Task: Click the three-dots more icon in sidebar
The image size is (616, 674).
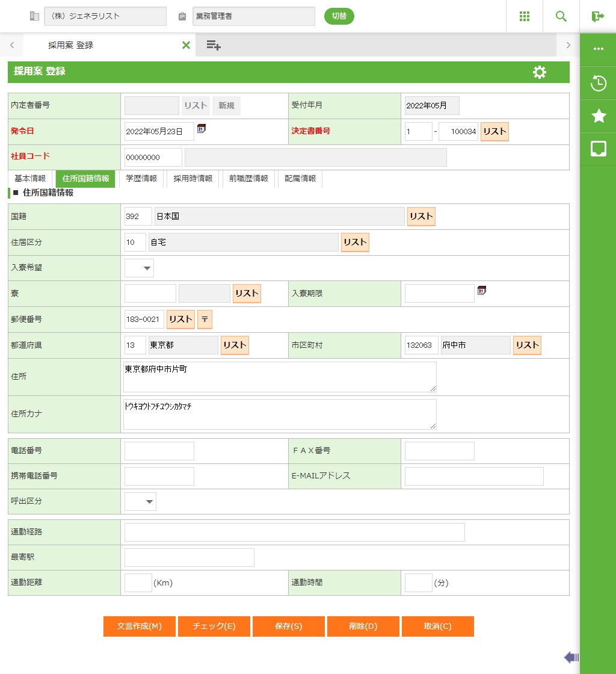Action: pyautogui.click(x=598, y=49)
